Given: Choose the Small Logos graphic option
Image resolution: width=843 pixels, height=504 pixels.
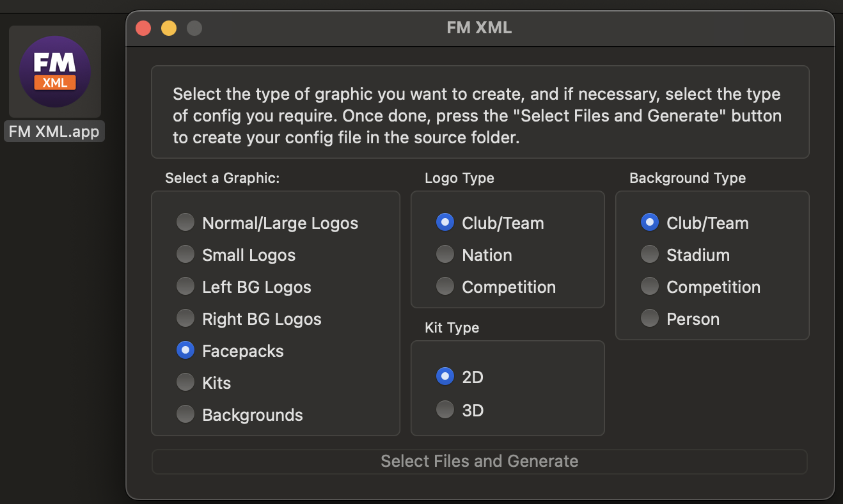Looking at the screenshot, I should pyautogui.click(x=185, y=255).
